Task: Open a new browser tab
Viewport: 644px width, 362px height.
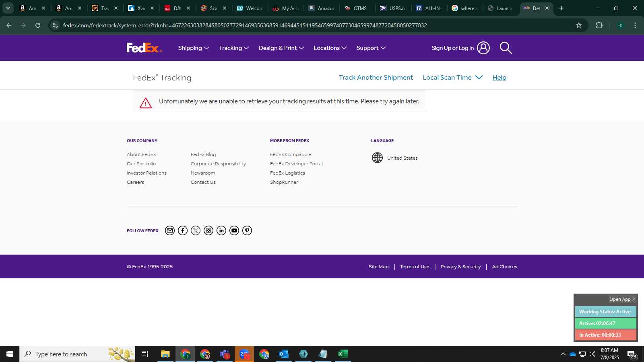Action: (x=561, y=8)
